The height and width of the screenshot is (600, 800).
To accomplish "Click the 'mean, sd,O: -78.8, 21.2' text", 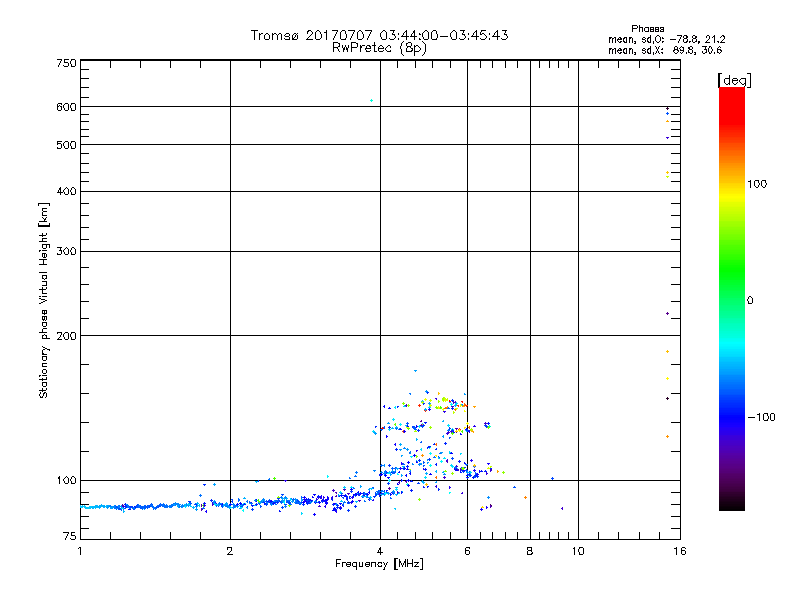I will tap(666, 39).
